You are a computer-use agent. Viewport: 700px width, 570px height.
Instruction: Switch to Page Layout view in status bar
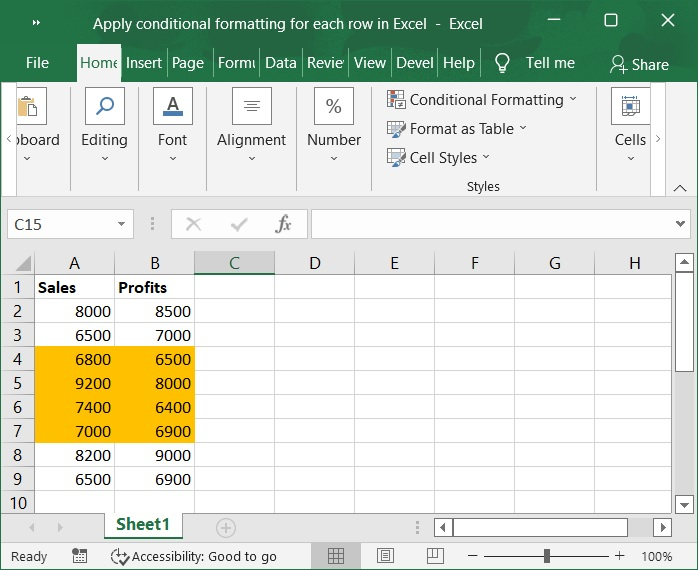click(385, 556)
